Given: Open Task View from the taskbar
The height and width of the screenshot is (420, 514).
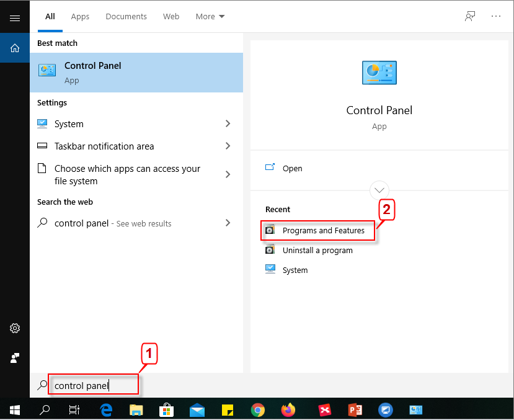Looking at the screenshot, I should pyautogui.click(x=74, y=410).
